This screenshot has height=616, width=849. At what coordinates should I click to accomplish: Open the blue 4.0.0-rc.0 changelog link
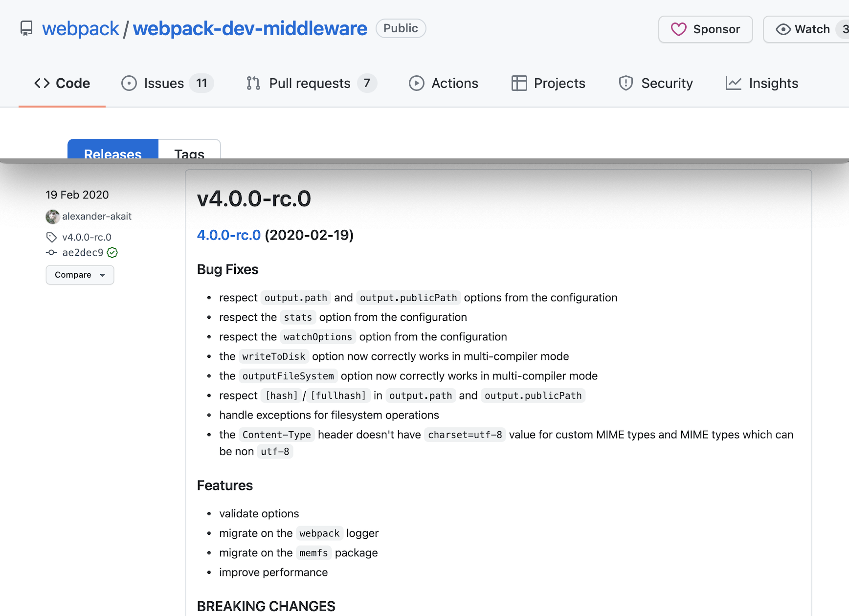[x=228, y=235]
